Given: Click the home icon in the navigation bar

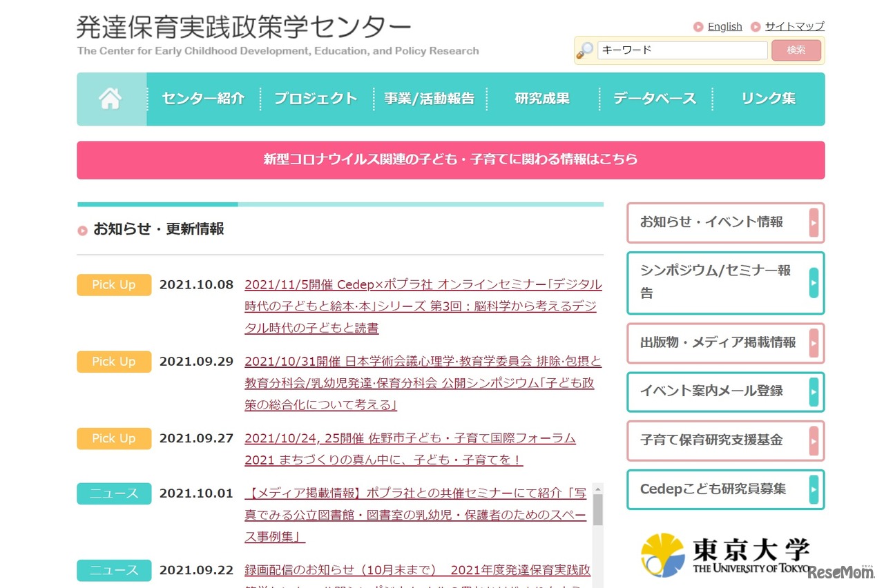Looking at the screenshot, I should pyautogui.click(x=109, y=99).
